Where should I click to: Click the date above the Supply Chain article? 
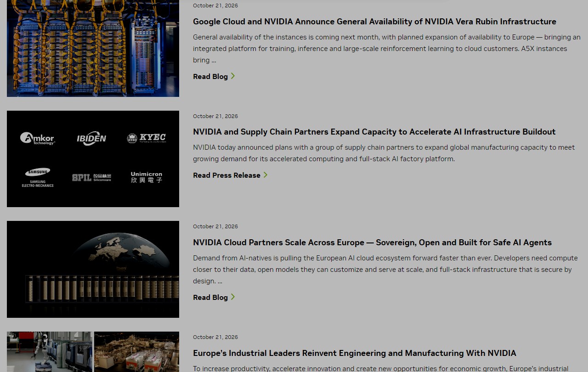click(x=215, y=116)
